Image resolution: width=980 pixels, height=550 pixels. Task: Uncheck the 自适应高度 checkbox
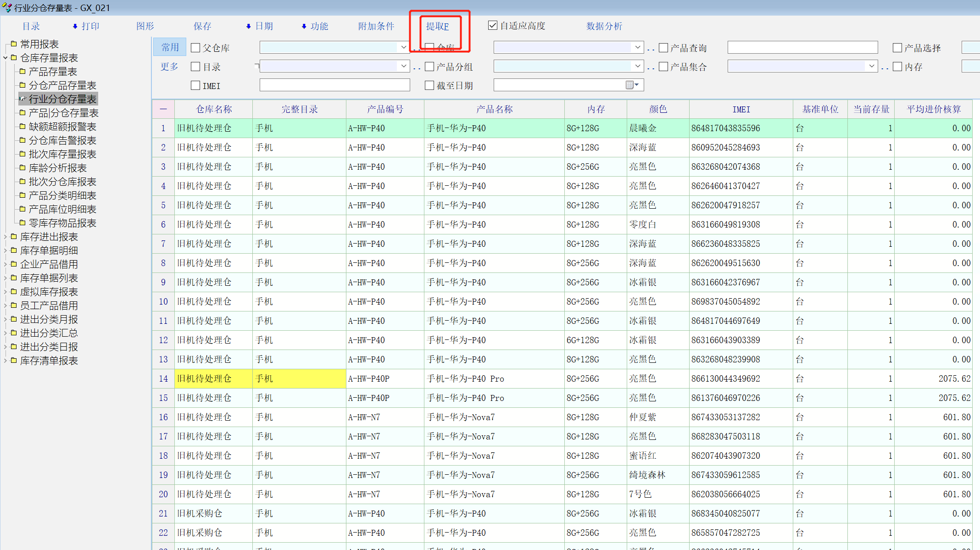493,26
